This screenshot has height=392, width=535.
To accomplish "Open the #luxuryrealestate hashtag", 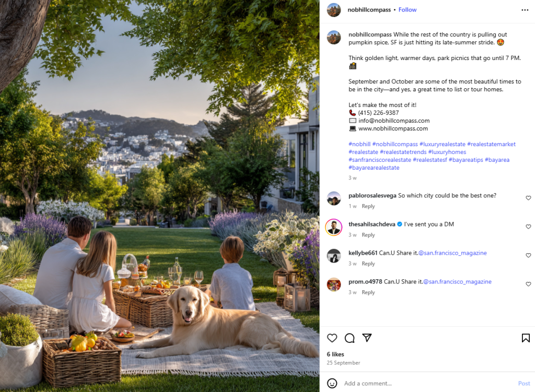I will (442, 144).
